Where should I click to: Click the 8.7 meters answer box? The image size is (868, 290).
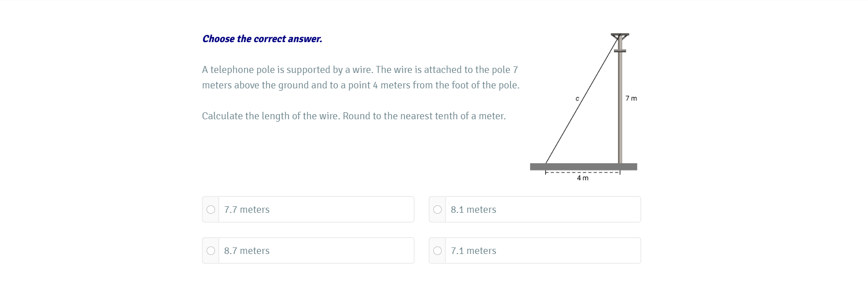(308, 251)
